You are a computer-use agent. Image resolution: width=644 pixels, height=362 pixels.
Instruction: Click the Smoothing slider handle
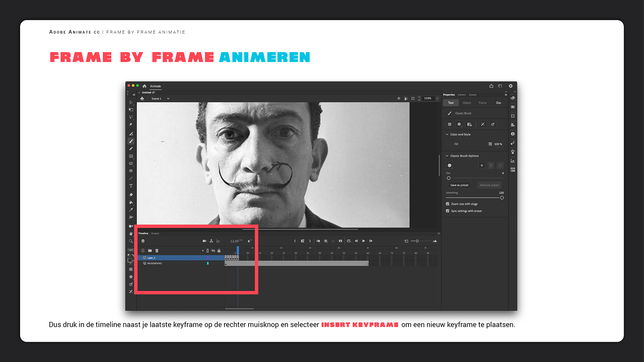[x=502, y=198]
